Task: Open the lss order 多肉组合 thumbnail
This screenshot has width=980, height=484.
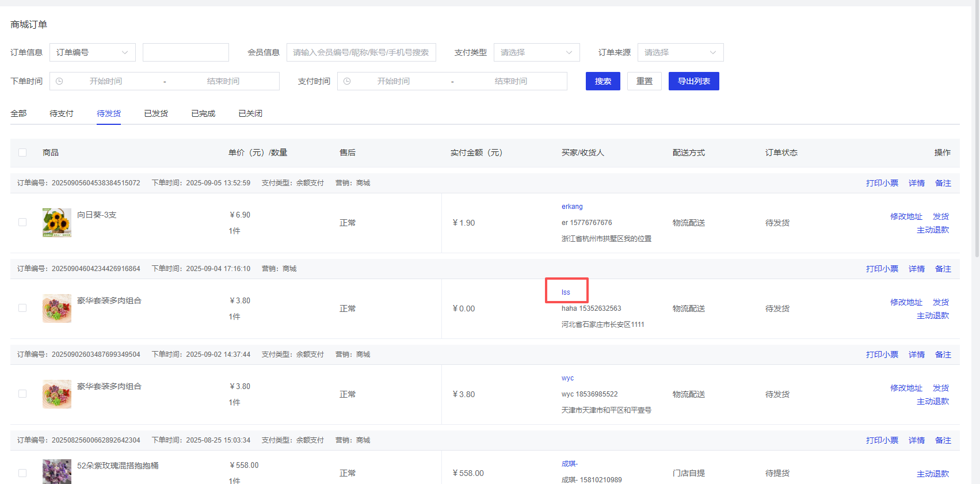Action: tap(57, 308)
